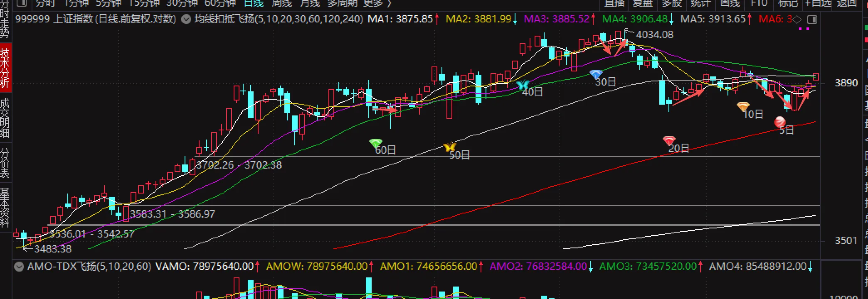Open the 基本资料 sidebar tab

click(5, 207)
